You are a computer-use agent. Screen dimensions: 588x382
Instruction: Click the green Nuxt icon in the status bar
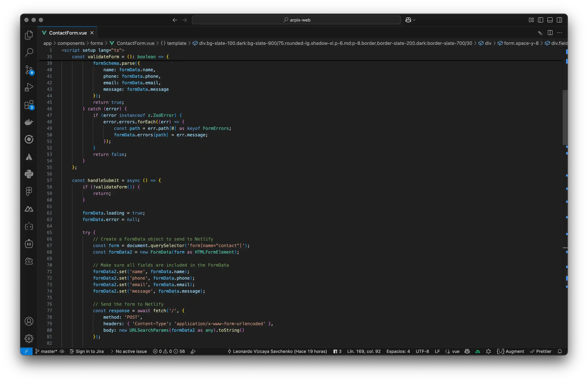click(x=478, y=351)
